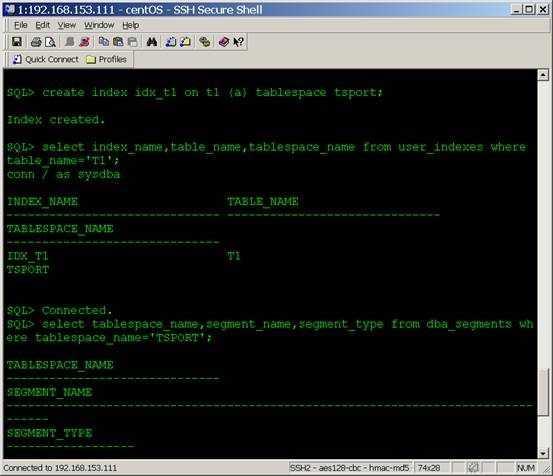
Task: Close the SSH Secure Shell window
Action: (543, 10)
